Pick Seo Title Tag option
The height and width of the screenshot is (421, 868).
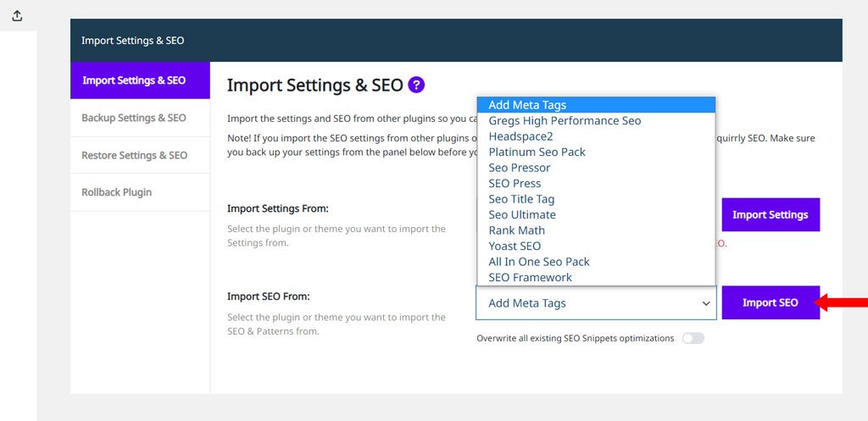click(596, 198)
